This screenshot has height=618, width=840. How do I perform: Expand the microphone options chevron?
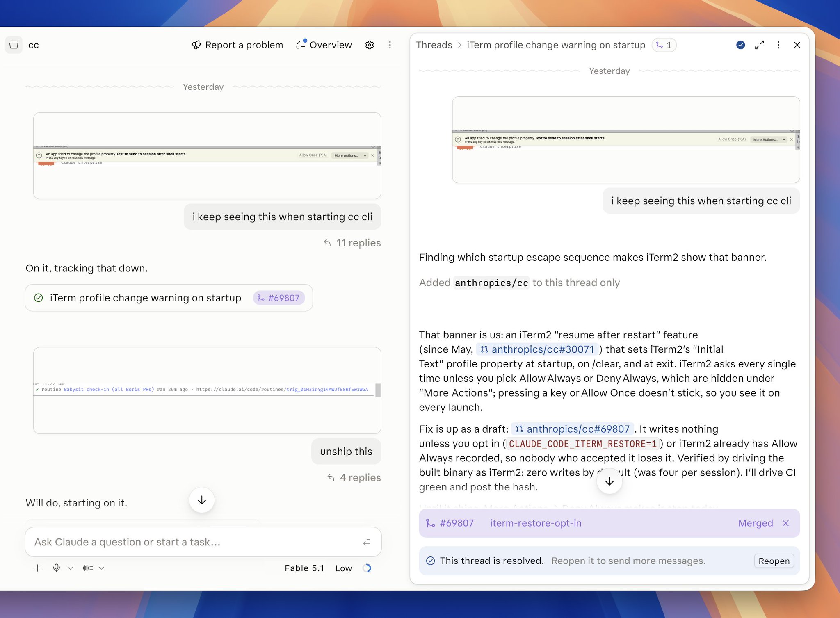click(70, 568)
